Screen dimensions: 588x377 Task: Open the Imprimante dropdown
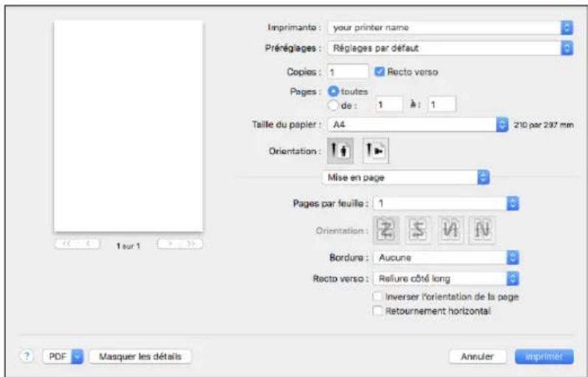450,27
